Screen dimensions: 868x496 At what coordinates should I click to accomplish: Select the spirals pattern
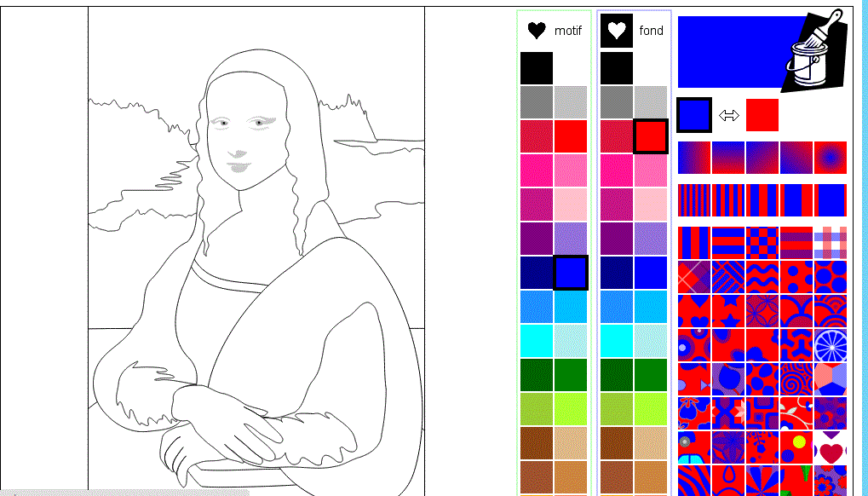click(x=796, y=379)
